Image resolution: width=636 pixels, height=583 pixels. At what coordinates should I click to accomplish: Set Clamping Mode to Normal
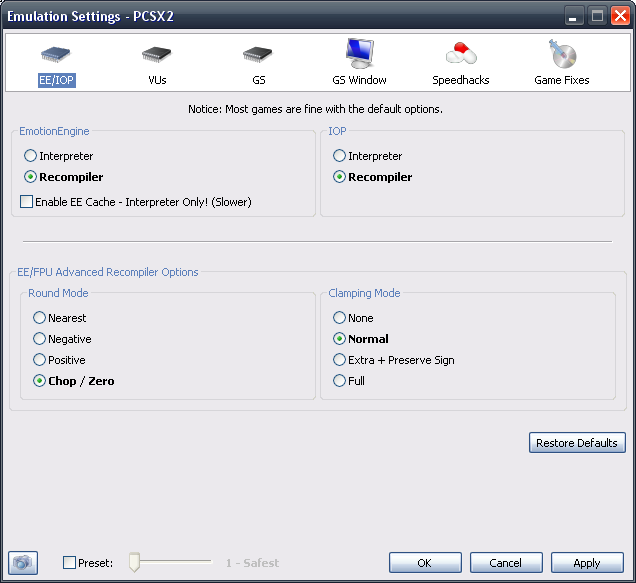tap(339, 339)
